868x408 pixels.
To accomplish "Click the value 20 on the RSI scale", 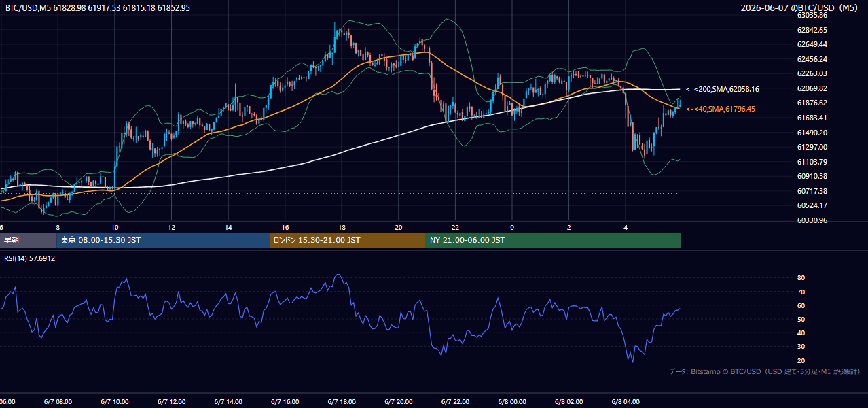I will point(801,360).
